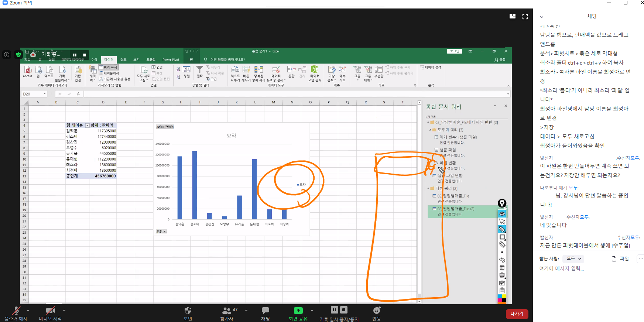Click the green Share Screen icon

tap(298, 311)
